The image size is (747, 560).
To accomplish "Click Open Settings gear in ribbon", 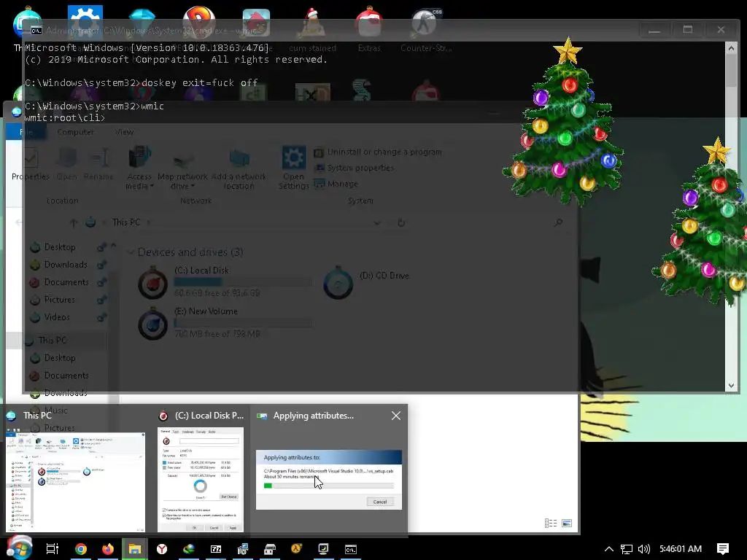I will pos(293,168).
